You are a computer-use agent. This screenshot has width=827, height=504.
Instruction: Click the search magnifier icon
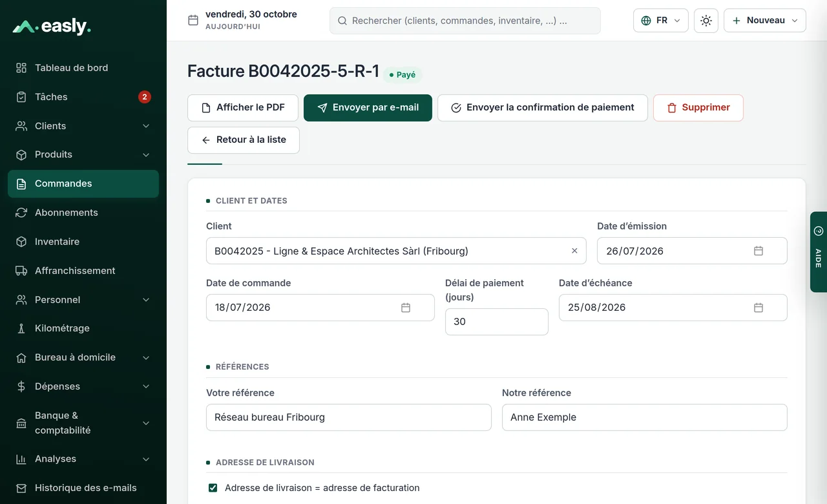[342, 21]
